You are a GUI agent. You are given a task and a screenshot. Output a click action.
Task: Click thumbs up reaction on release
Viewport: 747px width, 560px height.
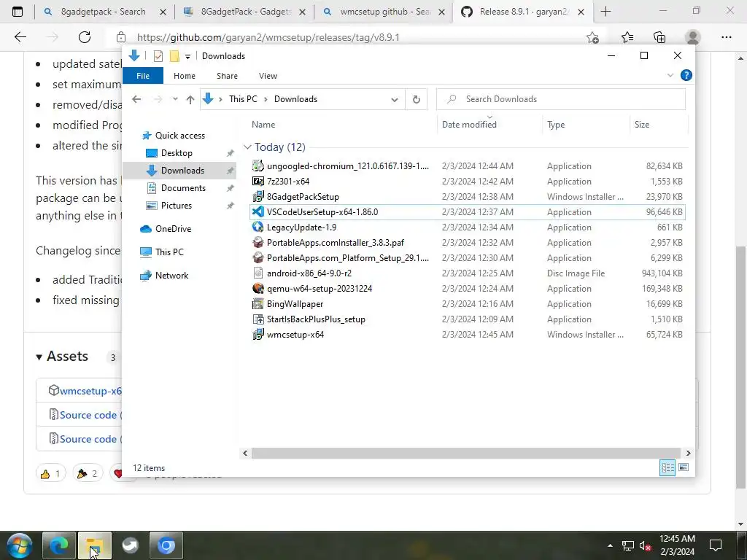click(x=51, y=473)
